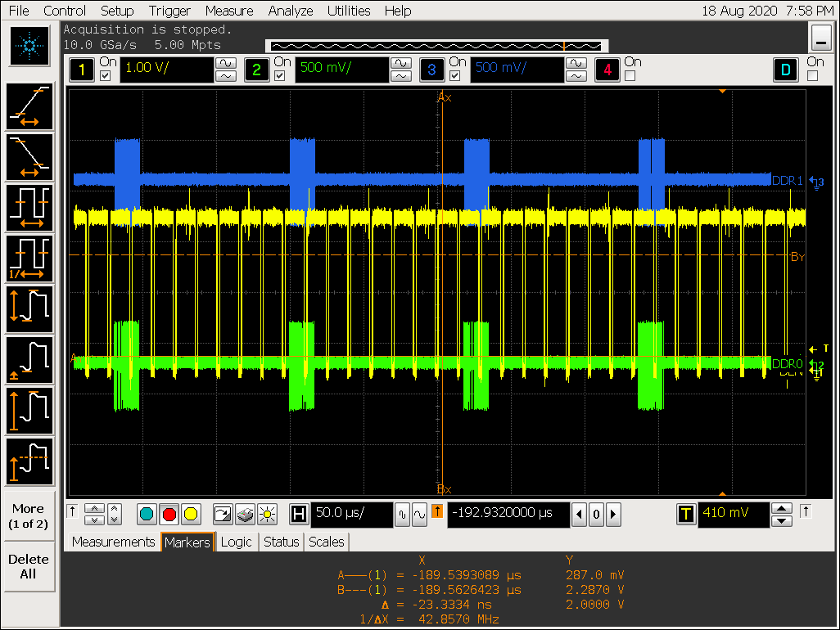Open trigger setup via T button
Image resolution: width=840 pixels, height=630 pixels.
pos(686,515)
